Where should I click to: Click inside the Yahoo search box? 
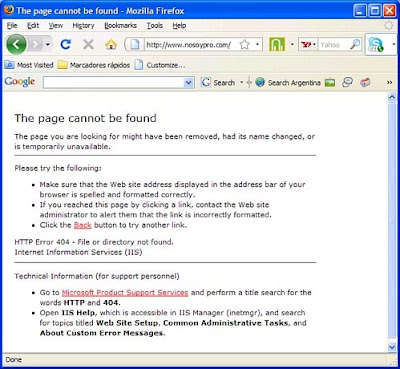[x=333, y=45]
